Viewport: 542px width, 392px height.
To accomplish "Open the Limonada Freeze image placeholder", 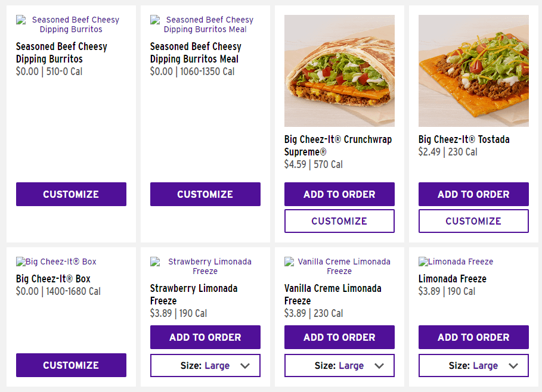I will pos(456,262).
